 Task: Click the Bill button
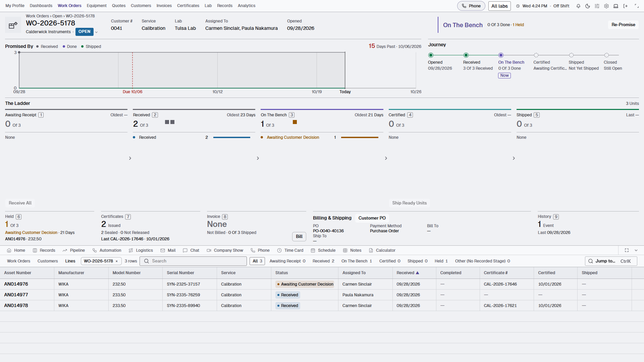(299, 237)
